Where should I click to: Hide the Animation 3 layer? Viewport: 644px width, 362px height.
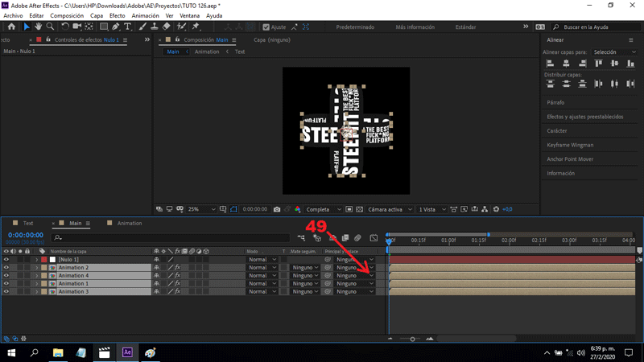tap(6, 291)
